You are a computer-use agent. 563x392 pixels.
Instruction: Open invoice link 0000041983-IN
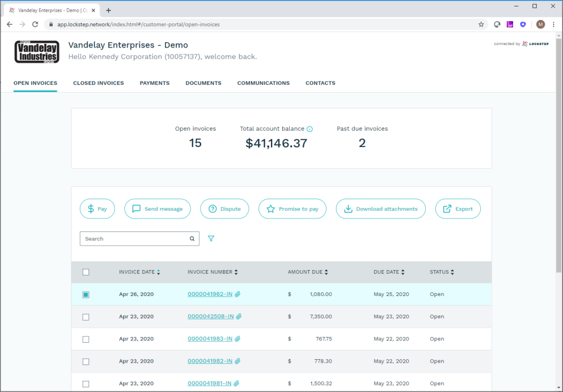coord(210,339)
